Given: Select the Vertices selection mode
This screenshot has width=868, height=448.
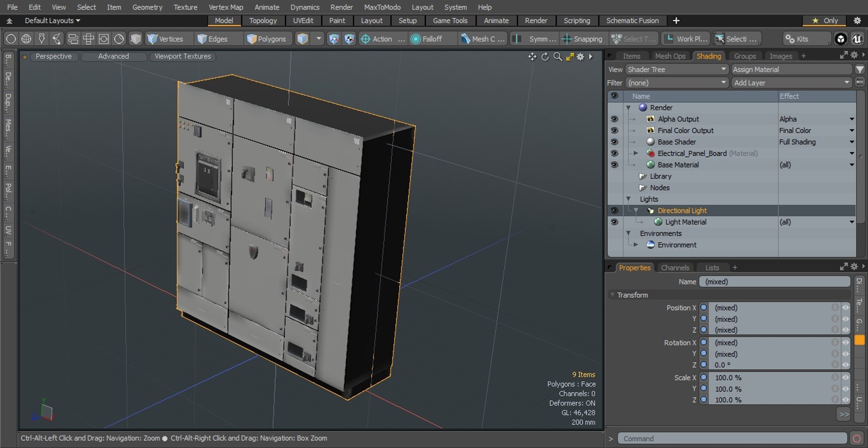Looking at the screenshot, I should coord(165,39).
